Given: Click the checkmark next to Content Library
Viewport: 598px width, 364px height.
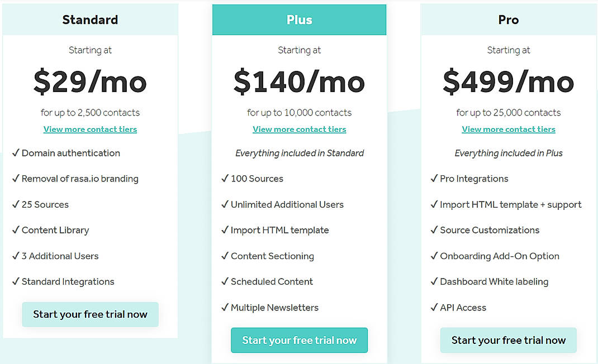Looking at the screenshot, I should point(16,230).
